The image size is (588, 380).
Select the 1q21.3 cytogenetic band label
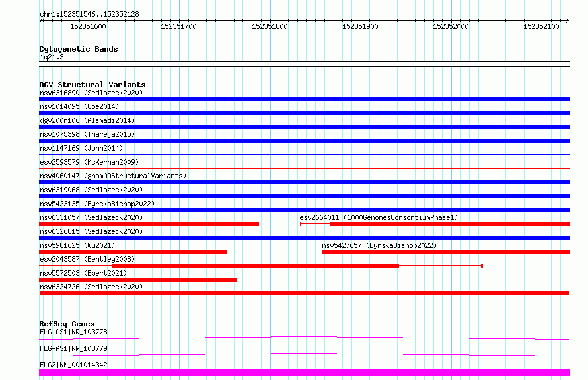click(52, 57)
